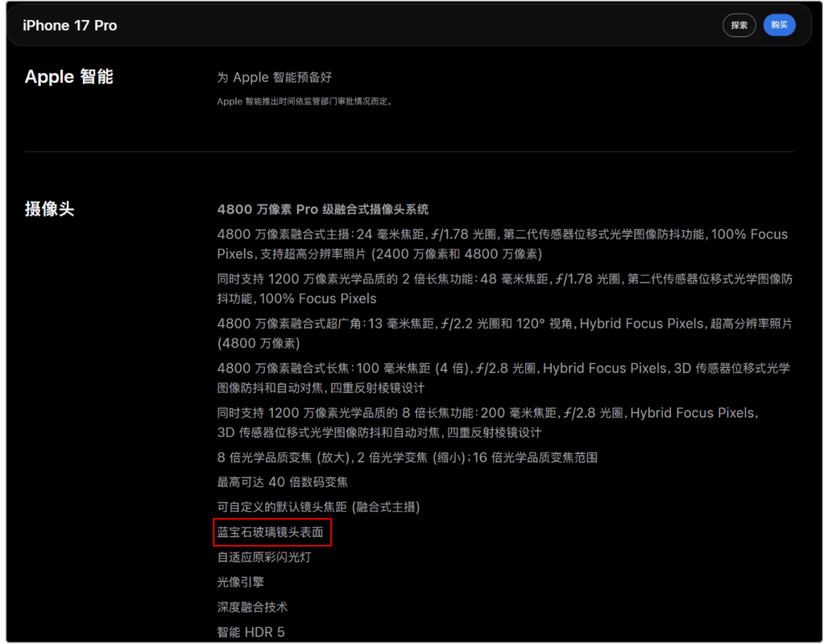Click the highlighted 蓝宝石玻璃镜头表面 text
Viewport: 828px width, 644px height.
click(272, 532)
